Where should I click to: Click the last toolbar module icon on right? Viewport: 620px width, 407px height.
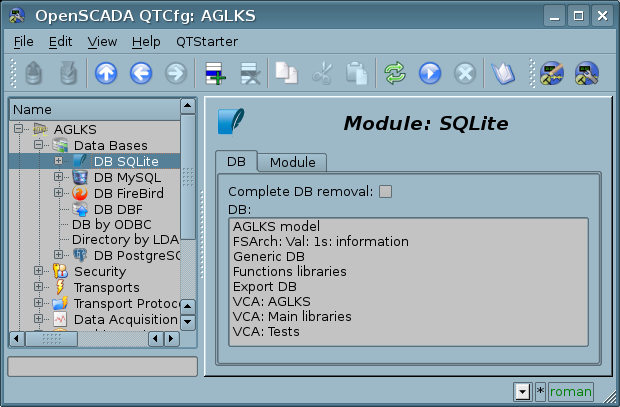tap(586, 73)
